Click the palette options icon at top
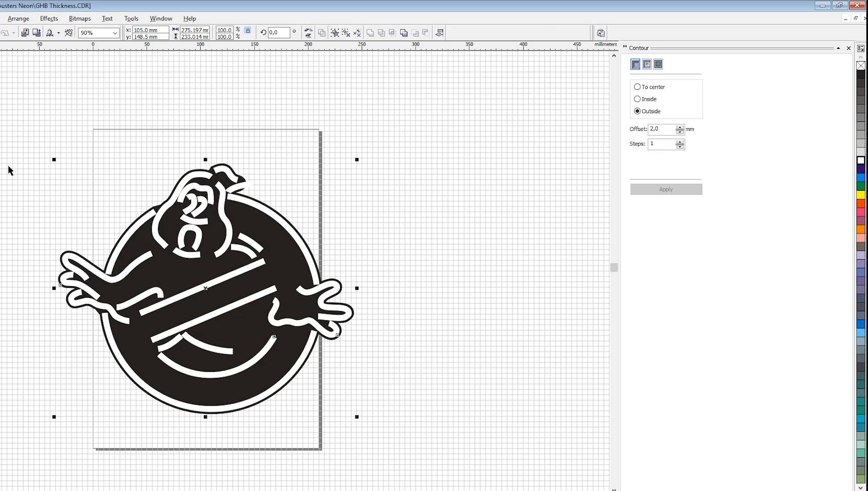The image size is (868, 491). point(861,49)
